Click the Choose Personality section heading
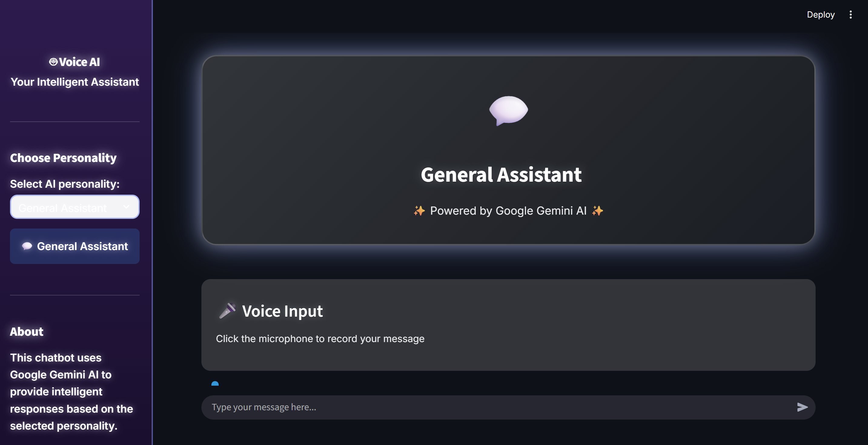 [x=63, y=157]
